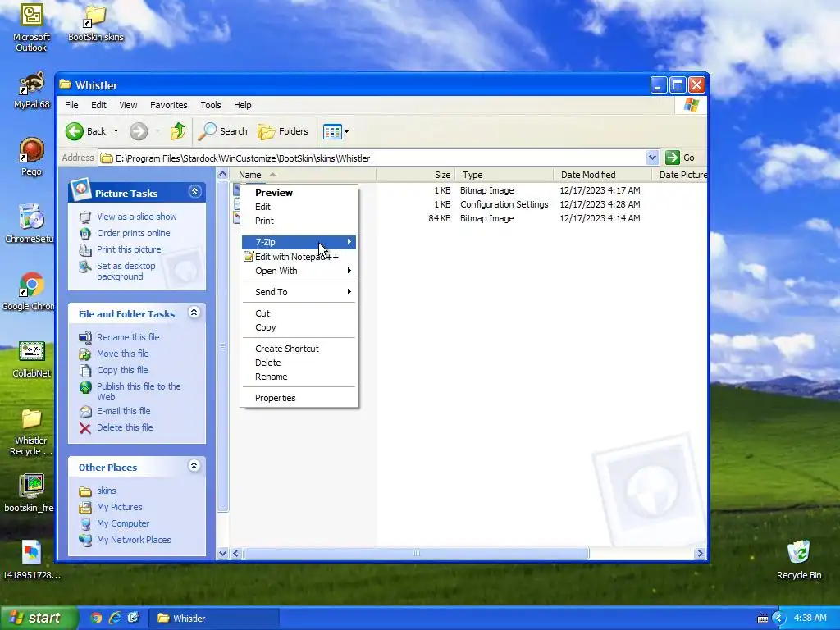Click the Forward arrow toolbar icon
The height and width of the screenshot is (630, 840).
click(139, 131)
